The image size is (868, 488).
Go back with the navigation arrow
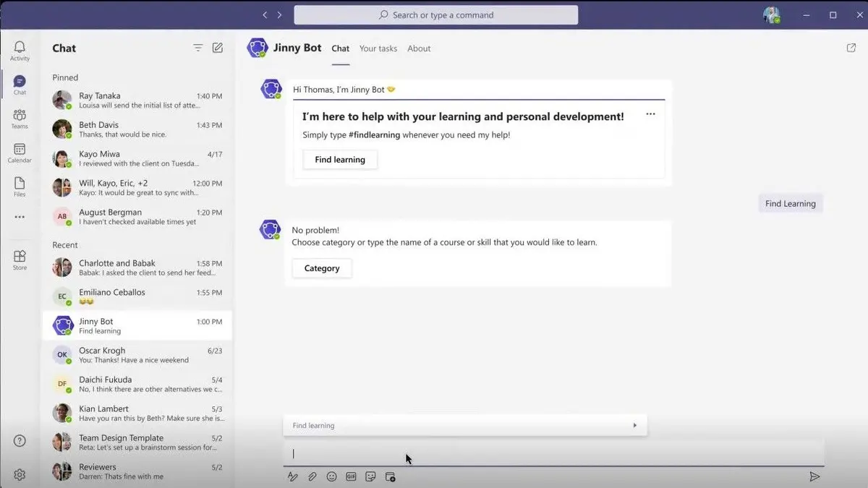[265, 14]
